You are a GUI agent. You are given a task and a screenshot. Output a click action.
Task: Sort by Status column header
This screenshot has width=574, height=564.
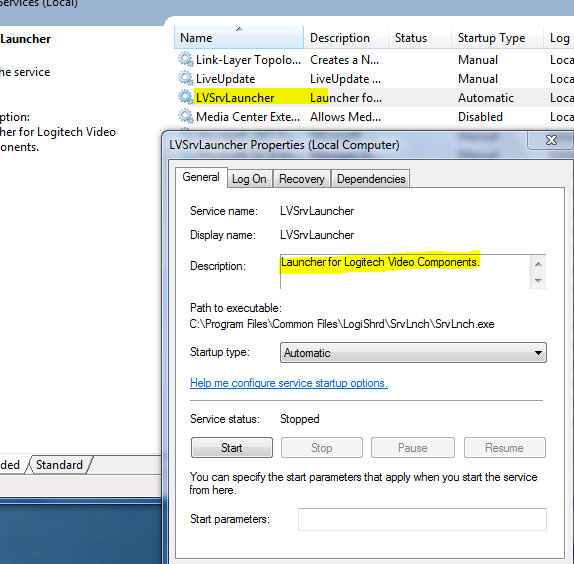point(420,37)
